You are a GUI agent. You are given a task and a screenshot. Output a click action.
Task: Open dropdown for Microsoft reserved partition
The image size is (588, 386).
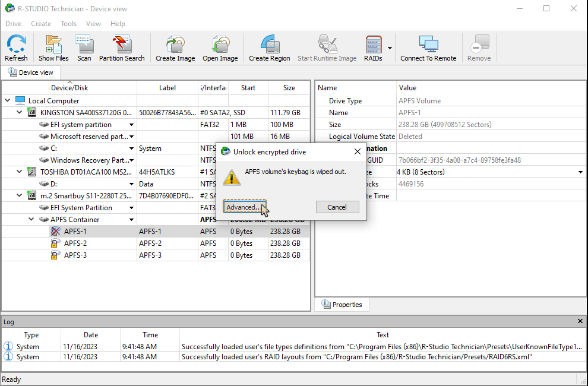point(132,137)
